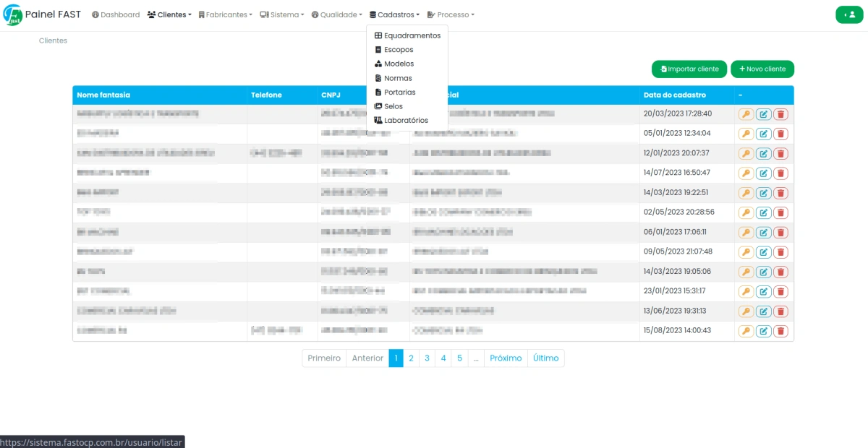Open the green user account icon top-right
The width and height of the screenshot is (868, 448).
pyautogui.click(x=849, y=14)
